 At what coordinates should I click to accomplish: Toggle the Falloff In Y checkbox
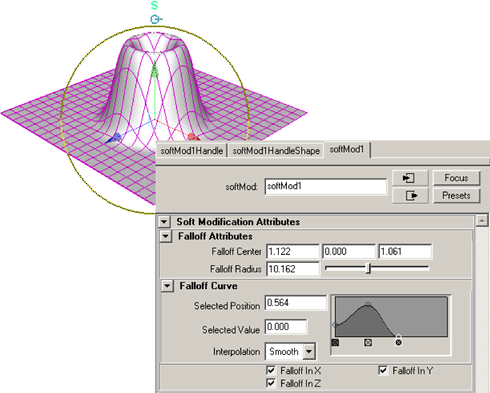[383, 370]
